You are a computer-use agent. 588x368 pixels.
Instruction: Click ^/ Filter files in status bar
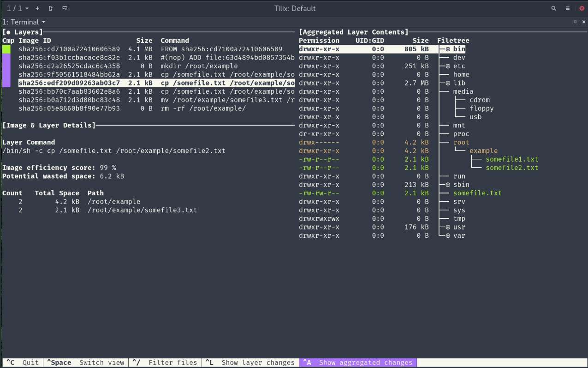point(165,362)
